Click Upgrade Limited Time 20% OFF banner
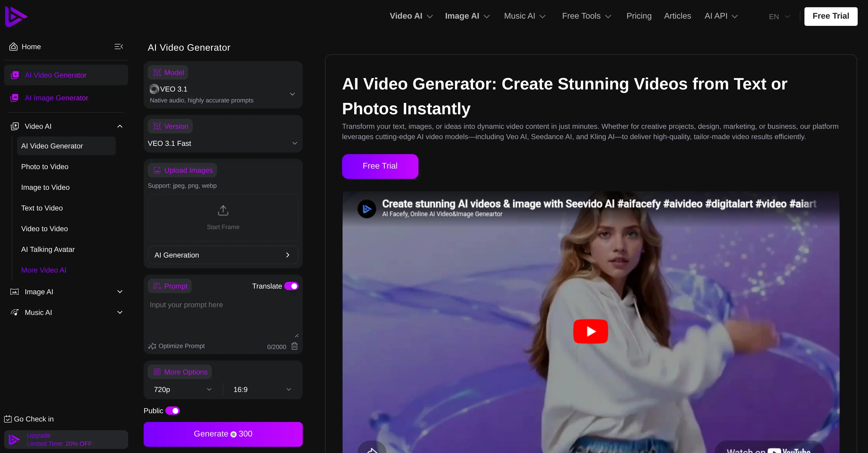This screenshot has width=868, height=453. (x=66, y=440)
